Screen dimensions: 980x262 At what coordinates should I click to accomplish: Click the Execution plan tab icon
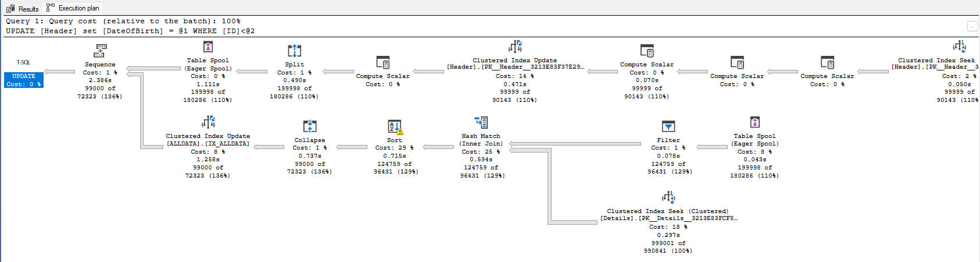(51, 8)
